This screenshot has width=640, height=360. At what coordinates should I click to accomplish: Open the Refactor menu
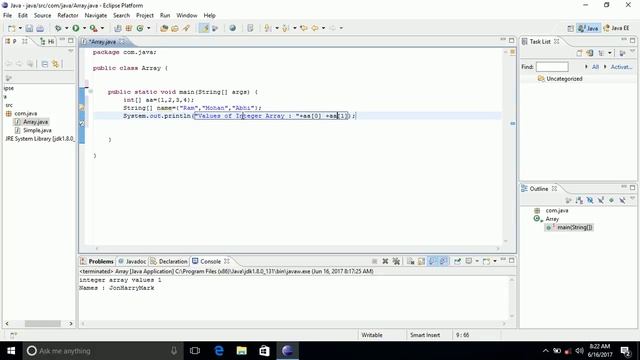pos(68,16)
